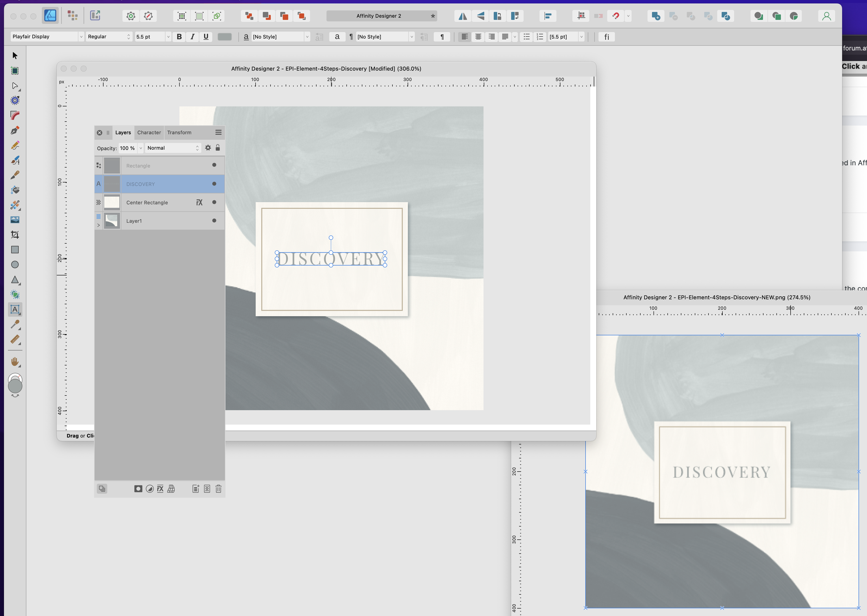This screenshot has width=867, height=616.
Task: Click the text fill color swatch
Action: (224, 37)
